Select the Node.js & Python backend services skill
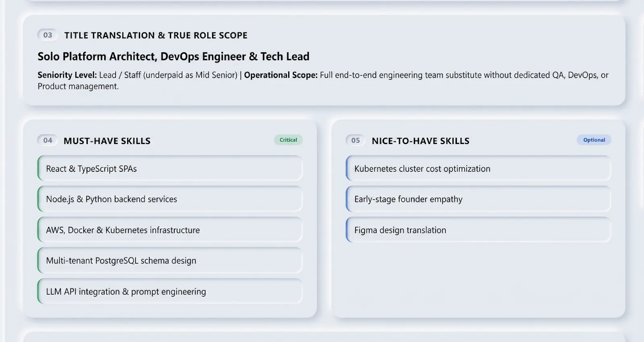This screenshot has height=342, width=644. (170, 199)
